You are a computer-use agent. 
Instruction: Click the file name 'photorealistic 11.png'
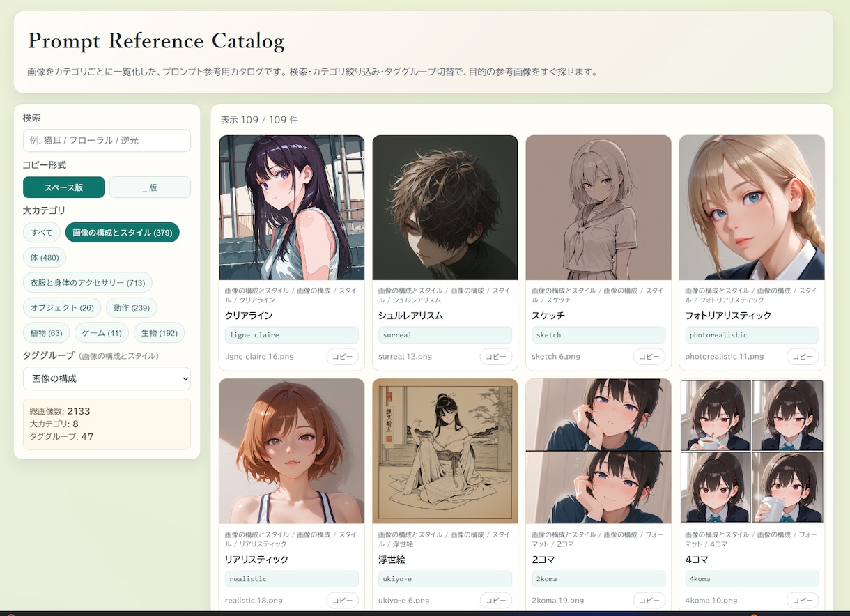click(725, 357)
